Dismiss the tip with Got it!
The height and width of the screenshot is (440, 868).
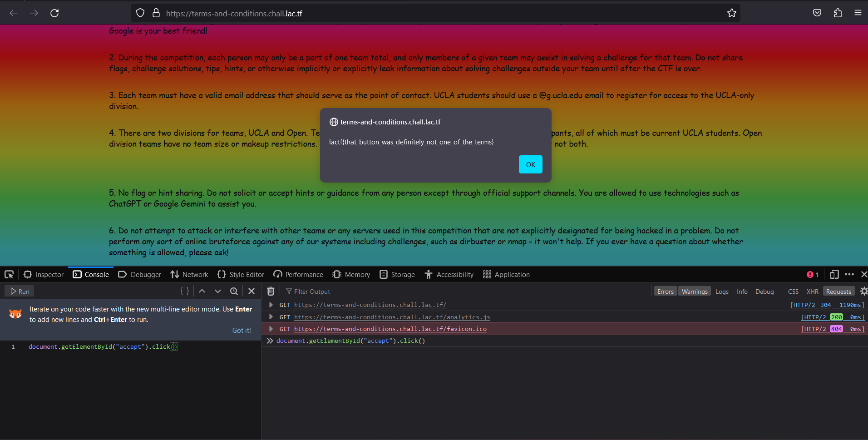(x=242, y=331)
